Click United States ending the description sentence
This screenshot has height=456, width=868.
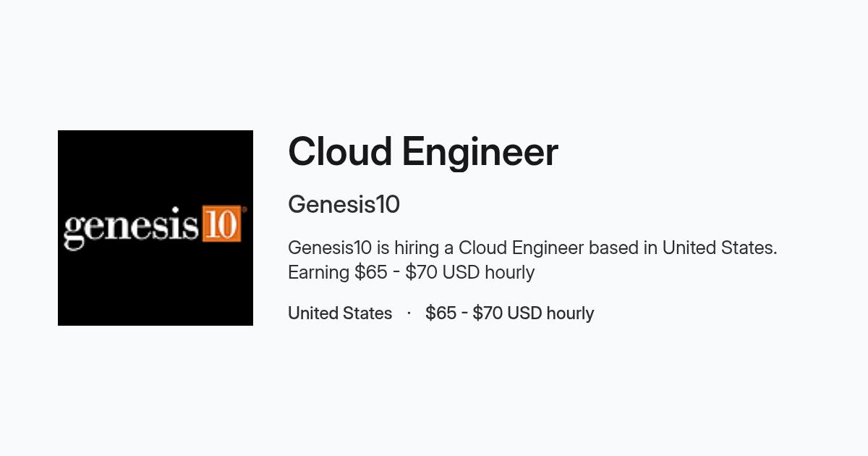tap(720, 248)
